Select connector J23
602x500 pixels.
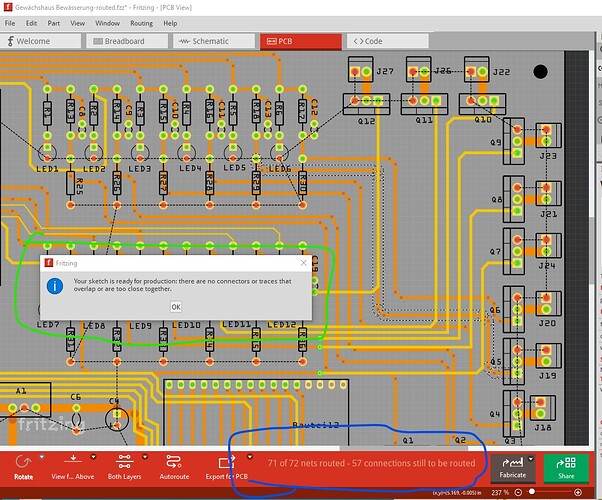(x=548, y=136)
